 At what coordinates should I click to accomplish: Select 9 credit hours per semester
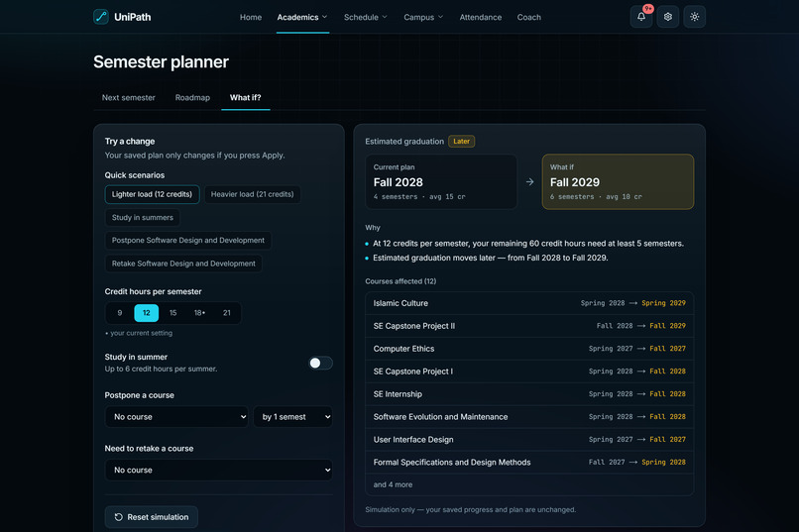(120, 313)
